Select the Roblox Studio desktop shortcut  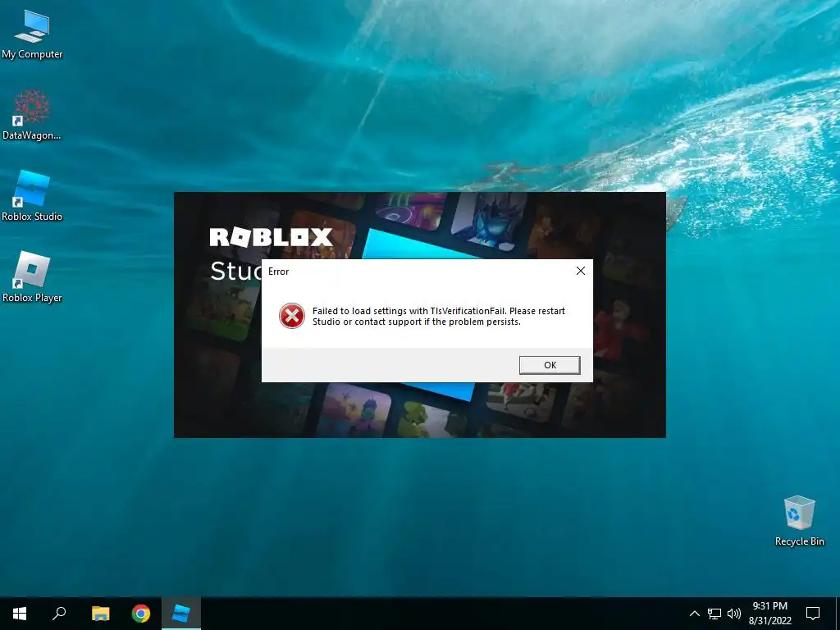pos(32,196)
